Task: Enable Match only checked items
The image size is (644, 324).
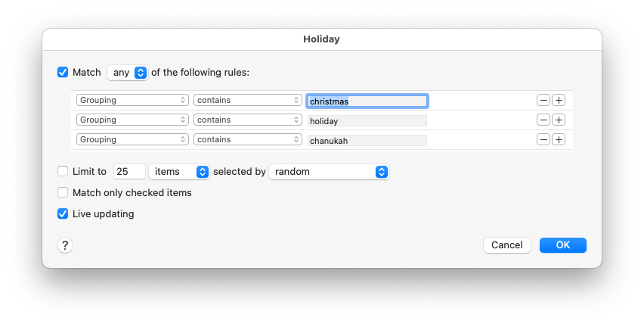Action: click(63, 193)
